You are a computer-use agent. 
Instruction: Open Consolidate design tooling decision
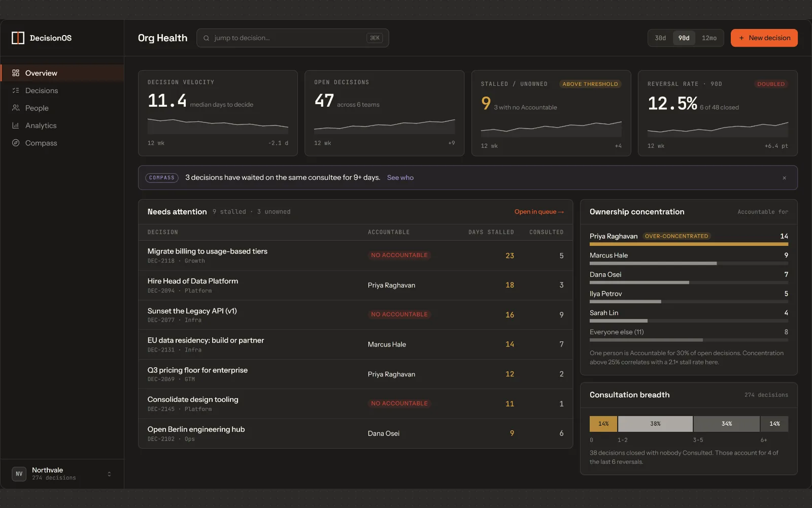[x=355, y=404]
